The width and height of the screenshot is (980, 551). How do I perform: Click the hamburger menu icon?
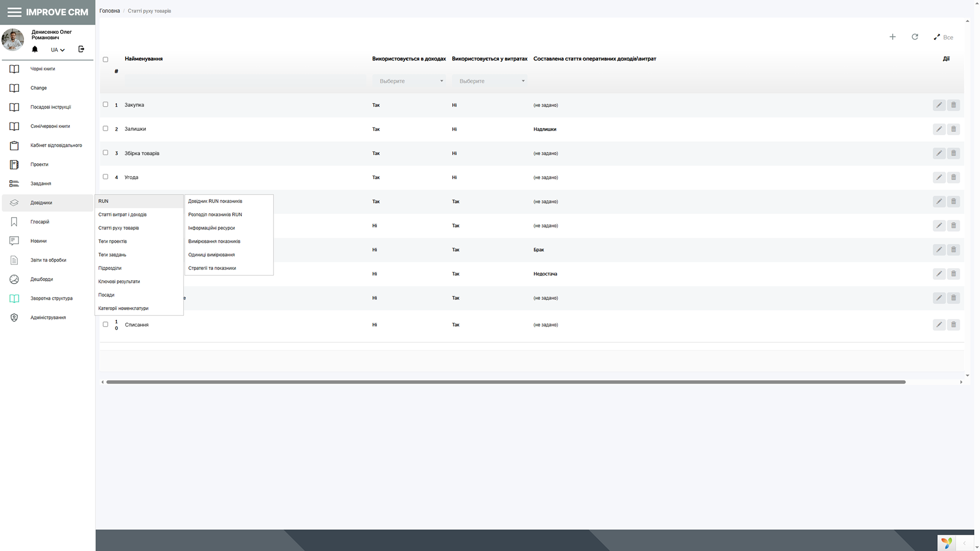click(14, 12)
